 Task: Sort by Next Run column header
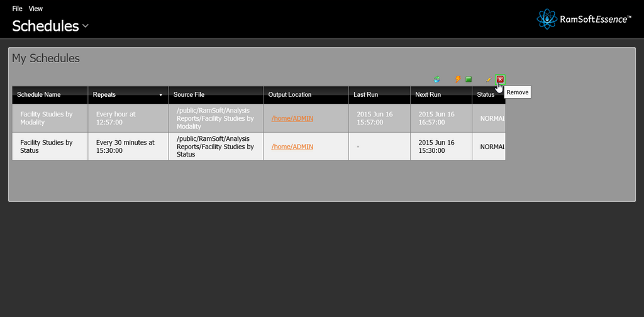click(x=428, y=94)
